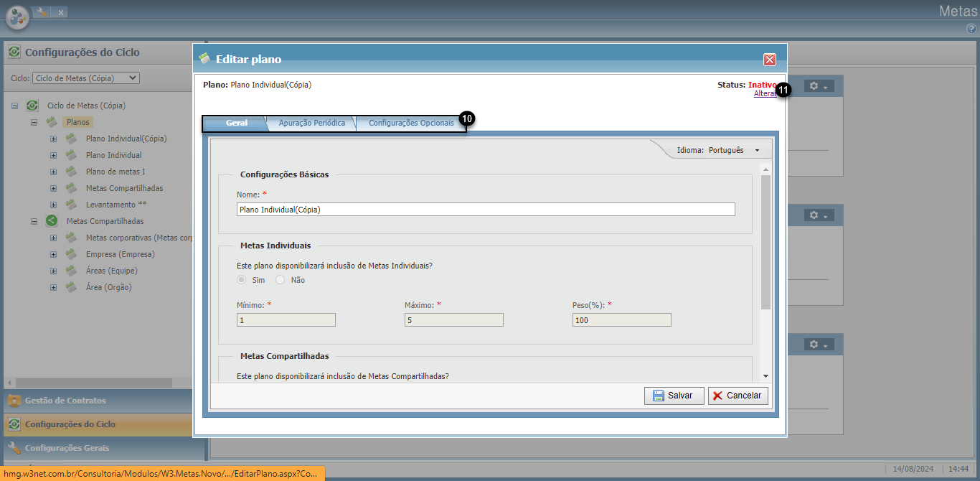Open the Idioma Português dropdown
Screen dimensions: 980x481
click(734, 151)
